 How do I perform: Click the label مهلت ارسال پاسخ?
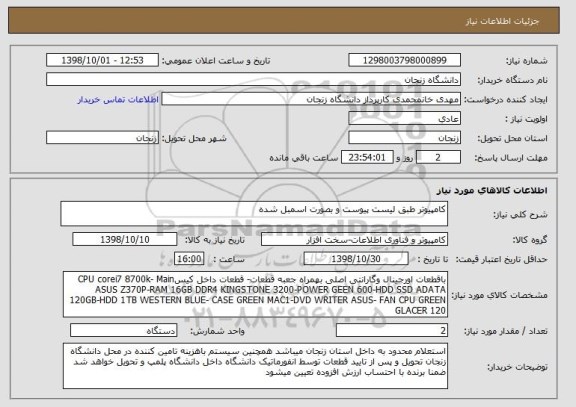[511, 158]
